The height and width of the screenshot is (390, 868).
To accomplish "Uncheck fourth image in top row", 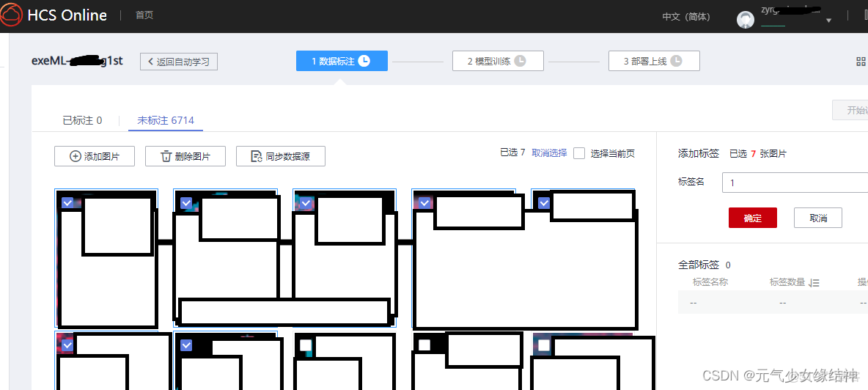I will coord(424,203).
